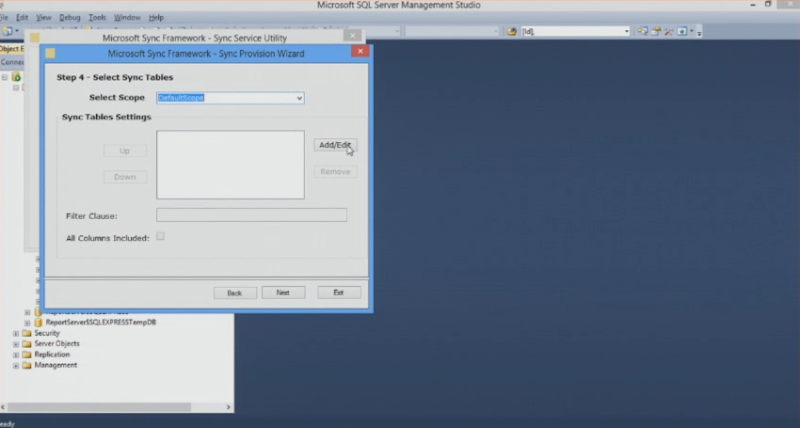Click the find-in-files icon left of [Id] box
Screen dimensions: 800x428
(x=512, y=32)
